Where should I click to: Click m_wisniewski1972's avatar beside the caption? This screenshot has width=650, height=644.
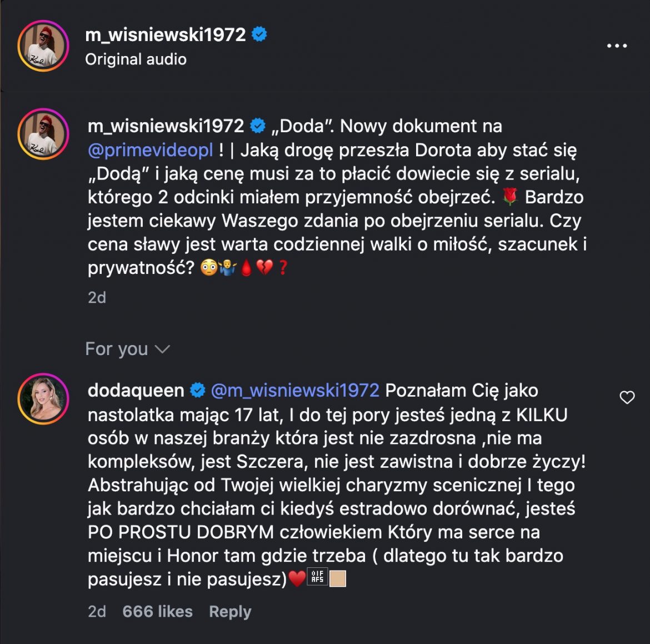pos(43,134)
